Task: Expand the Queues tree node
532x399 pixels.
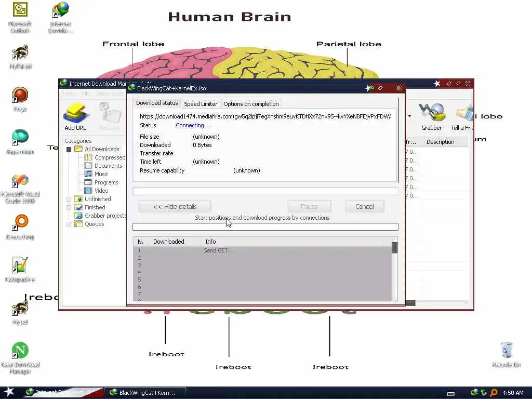Action: point(69,224)
